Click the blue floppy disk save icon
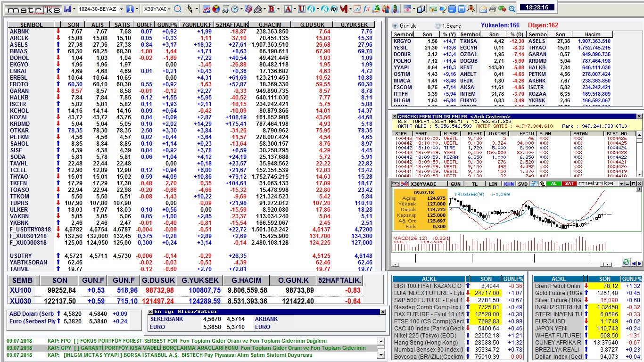 (x=67, y=9)
